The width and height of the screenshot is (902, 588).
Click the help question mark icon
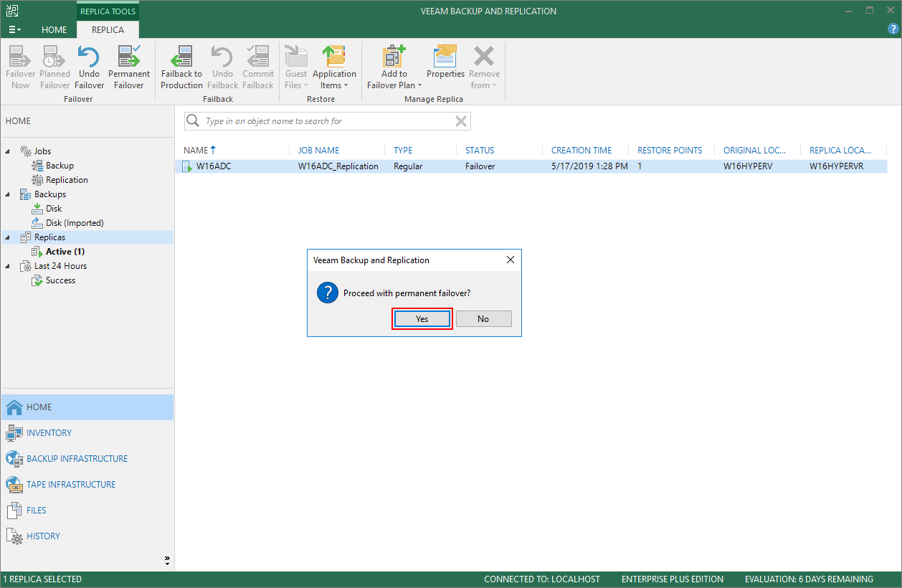pos(892,29)
